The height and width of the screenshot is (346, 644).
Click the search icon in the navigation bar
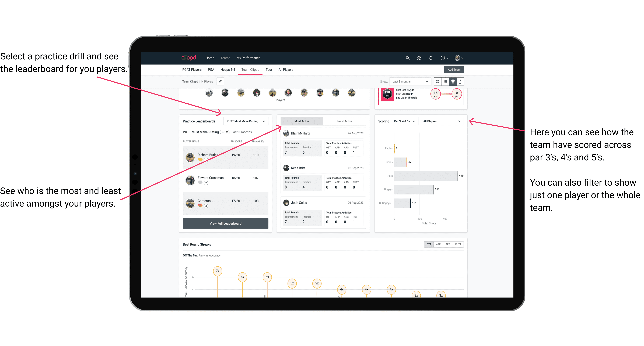(407, 58)
